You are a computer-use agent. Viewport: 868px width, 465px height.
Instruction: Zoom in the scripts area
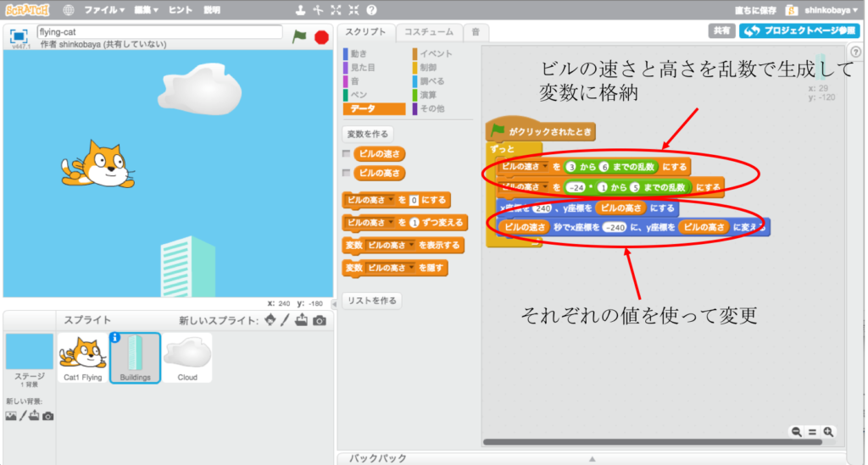coord(828,432)
